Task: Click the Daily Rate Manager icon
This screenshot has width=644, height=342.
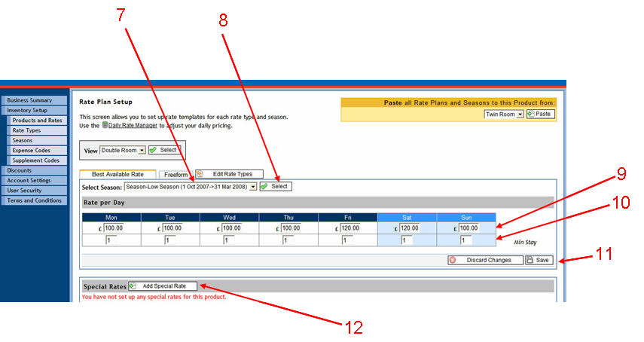Action: (x=105, y=126)
